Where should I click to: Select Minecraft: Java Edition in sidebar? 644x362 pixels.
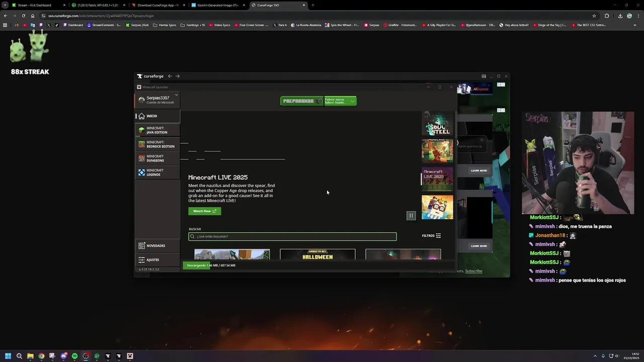click(157, 130)
